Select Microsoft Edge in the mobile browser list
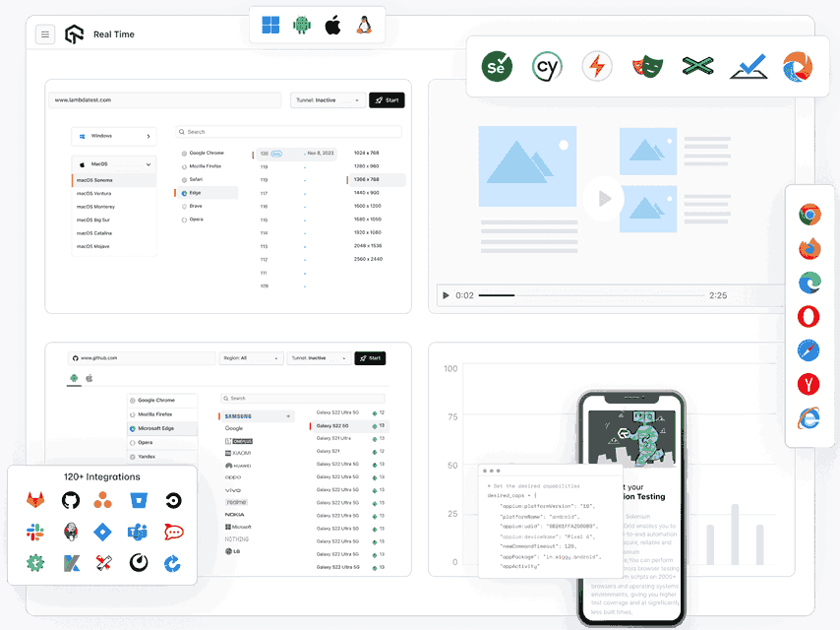The width and height of the screenshot is (840, 630). [x=162, y=428]
